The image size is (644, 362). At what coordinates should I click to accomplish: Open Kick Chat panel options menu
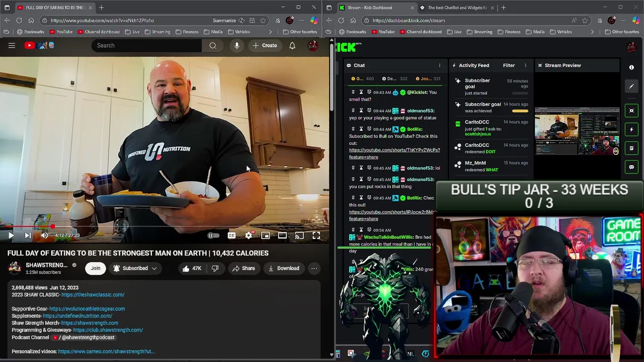(x=439, y=65)
